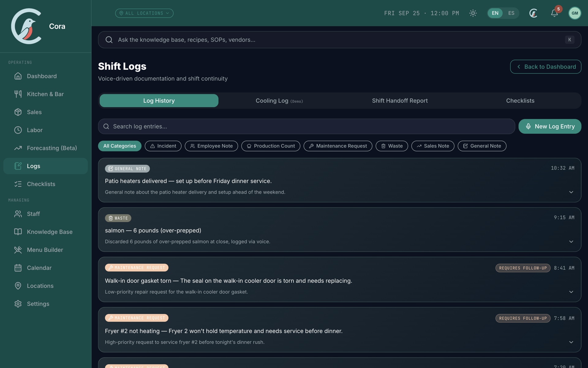The width and height of the screenshot is (588, 368).
Task: Switch to the Log History tab
Action: 159,101
